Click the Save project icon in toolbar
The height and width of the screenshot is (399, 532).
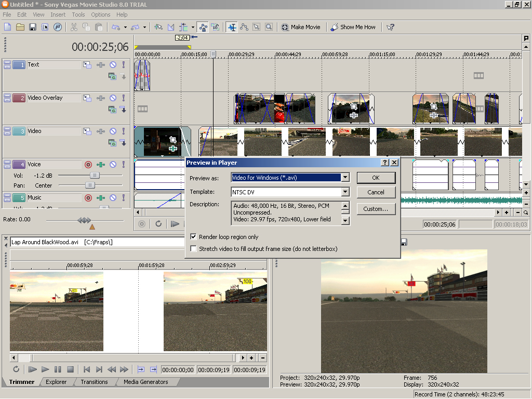point(32,27)
